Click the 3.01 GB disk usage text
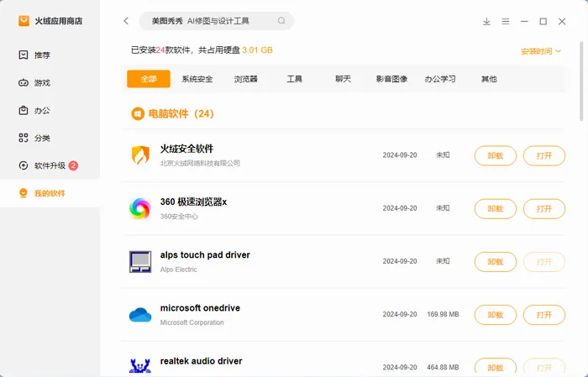Image resolution: width=588 pixels, height=377 pixels. pyautogui.click(x=257, y=50)
